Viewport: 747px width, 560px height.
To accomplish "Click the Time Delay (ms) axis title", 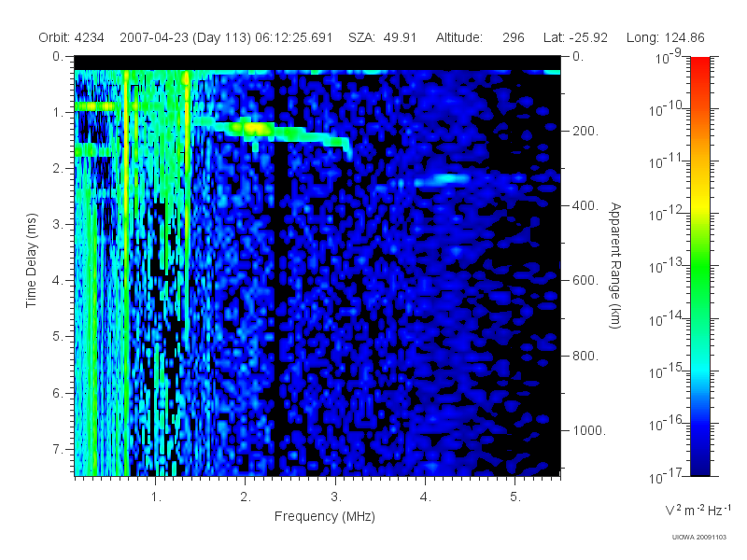I will [x=31, y=260].
